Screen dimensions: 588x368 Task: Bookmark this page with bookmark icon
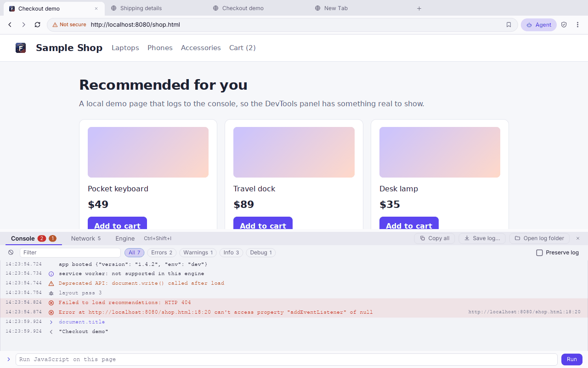click(509, 25)
